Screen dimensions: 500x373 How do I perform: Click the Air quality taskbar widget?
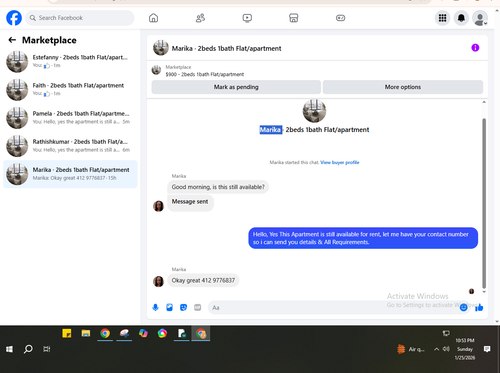pos(411,349)
